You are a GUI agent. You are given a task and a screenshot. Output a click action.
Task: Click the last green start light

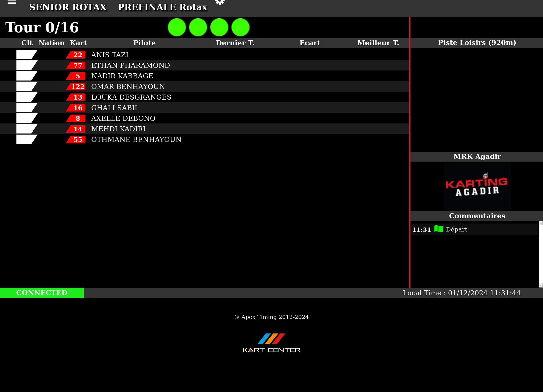[240, 27]
